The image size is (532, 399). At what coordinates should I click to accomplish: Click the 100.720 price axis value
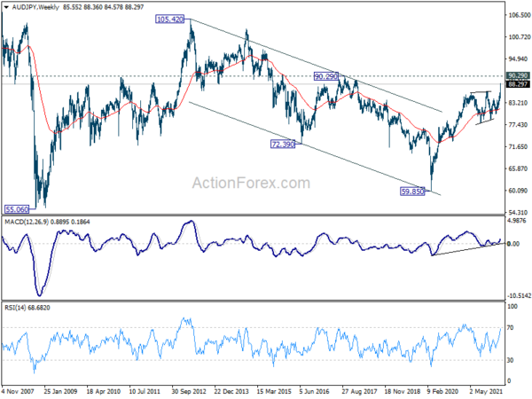pyautogui.click(x=519, y=37)
